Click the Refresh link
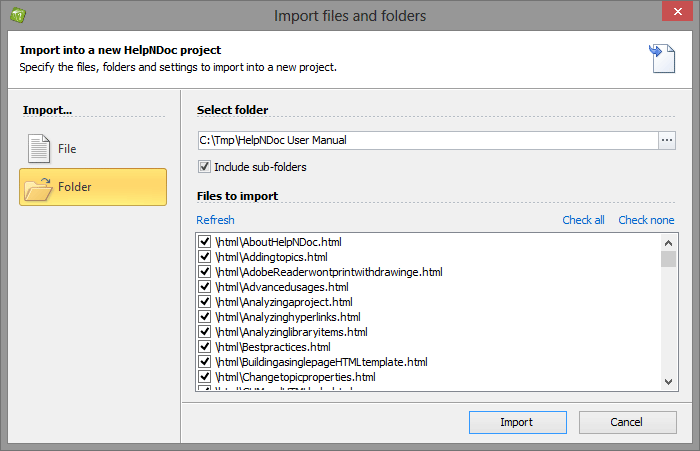 [215, 220]
